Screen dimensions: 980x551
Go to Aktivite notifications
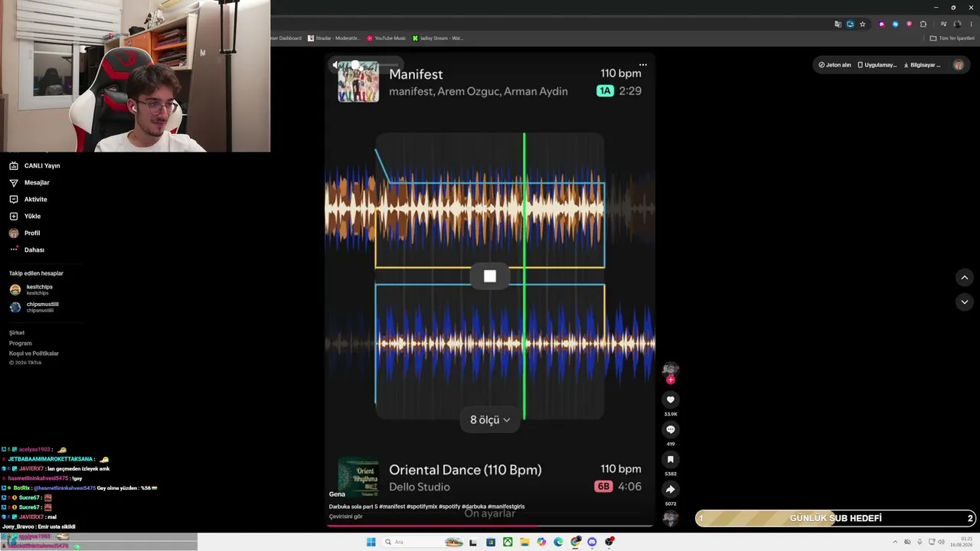point(28,199)
